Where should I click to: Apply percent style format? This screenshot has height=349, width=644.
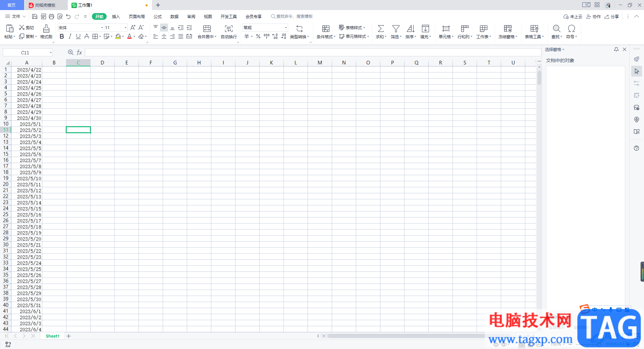click(x=258, y=36)
